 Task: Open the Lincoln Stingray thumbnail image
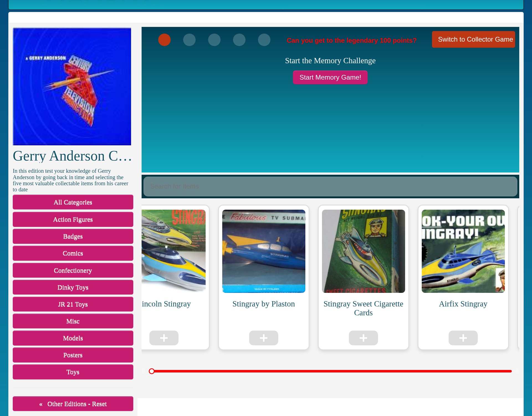[174, 251]
